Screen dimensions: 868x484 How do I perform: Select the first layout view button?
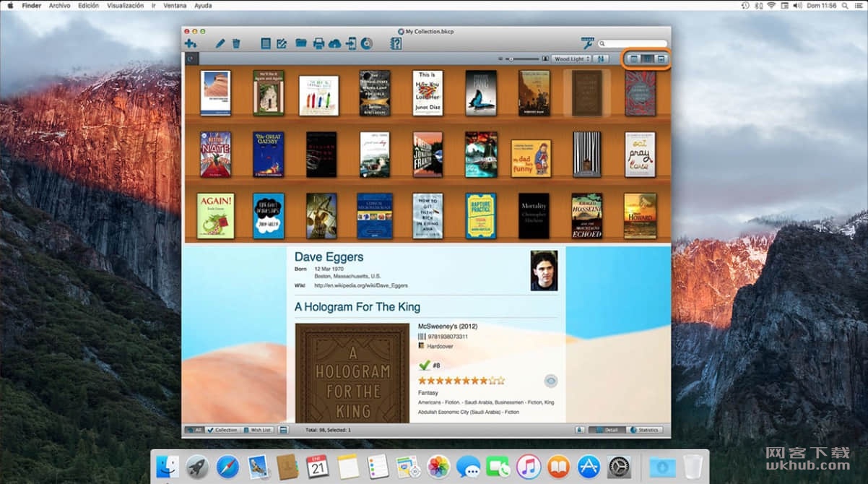(x=633, y=59)
